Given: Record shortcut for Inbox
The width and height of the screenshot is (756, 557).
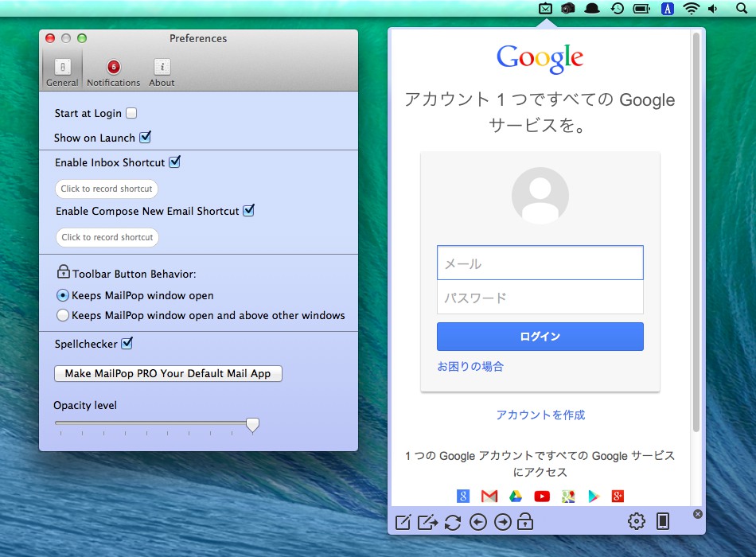Looking at the screenshot, I should tap(107, 189).
